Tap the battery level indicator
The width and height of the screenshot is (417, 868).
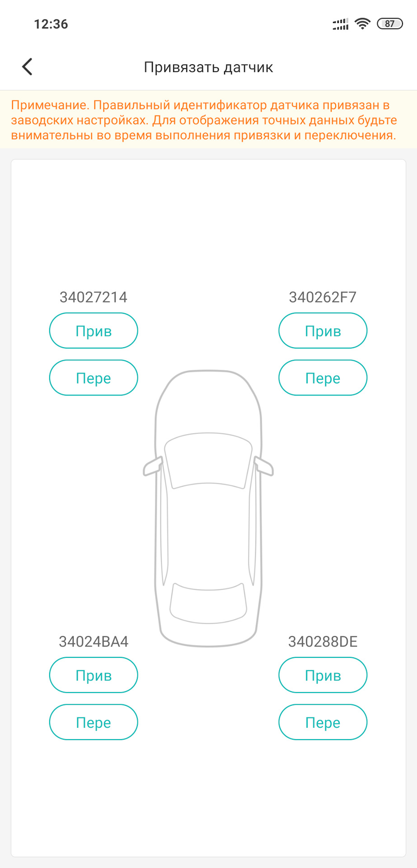click(x=389, y=24)
